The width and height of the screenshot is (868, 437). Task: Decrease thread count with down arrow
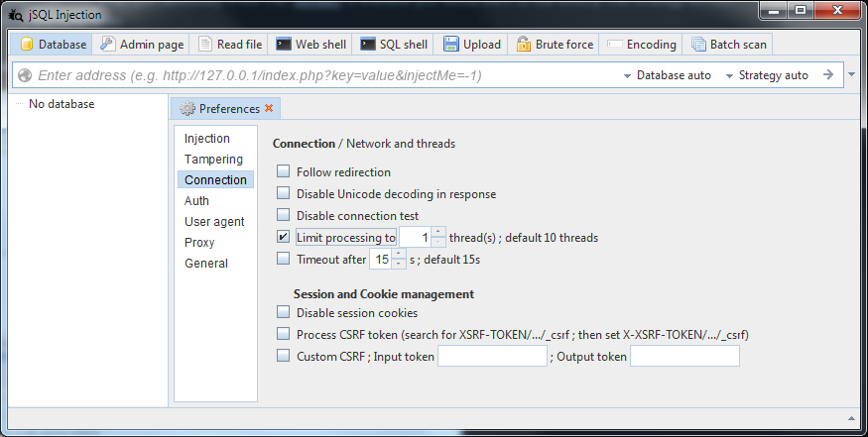[438, 242]
